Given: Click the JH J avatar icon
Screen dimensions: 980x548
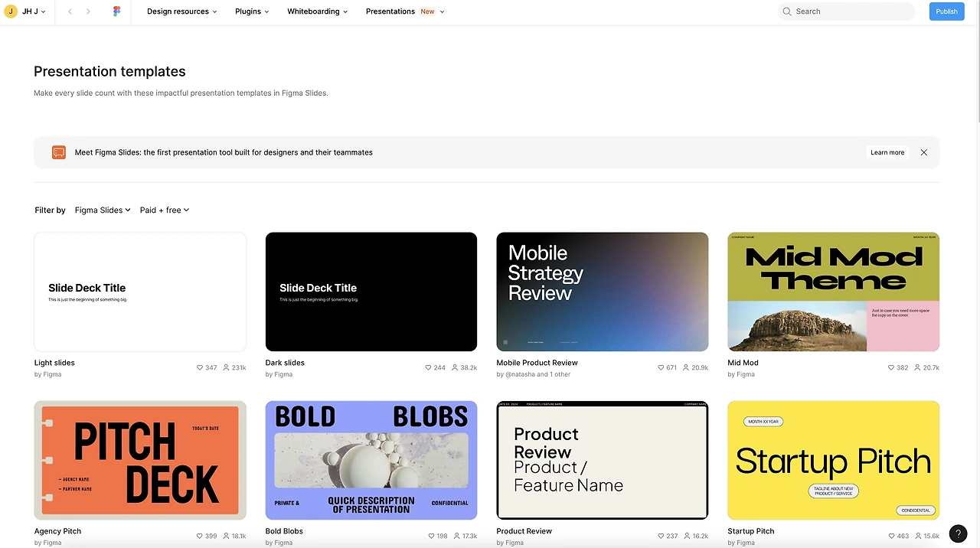Looking at the screenshot, I should (x=11, y=11).
